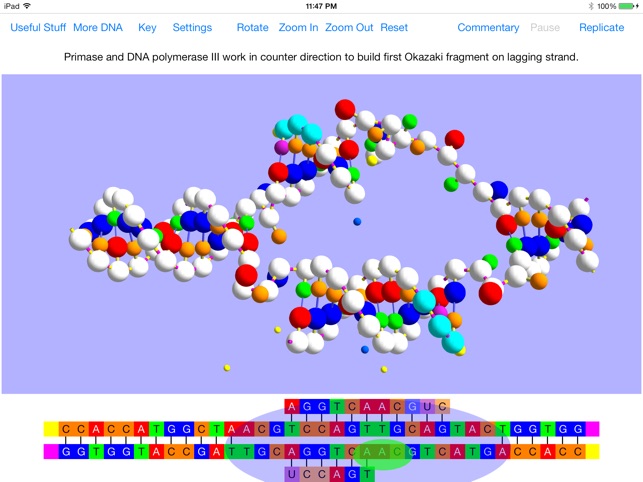The image size is (643, 482).
Task: Select first A of upper fragment AGGTCAACGUC
Action: point(292,406)
